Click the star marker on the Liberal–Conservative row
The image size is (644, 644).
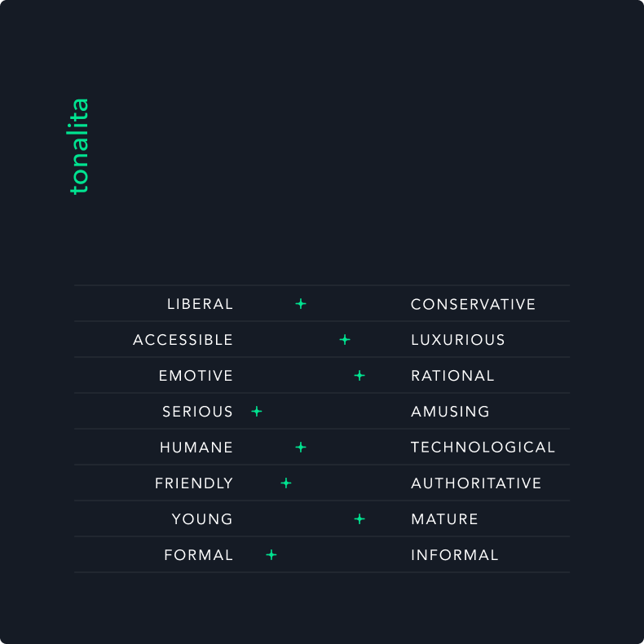coord(301,304)
